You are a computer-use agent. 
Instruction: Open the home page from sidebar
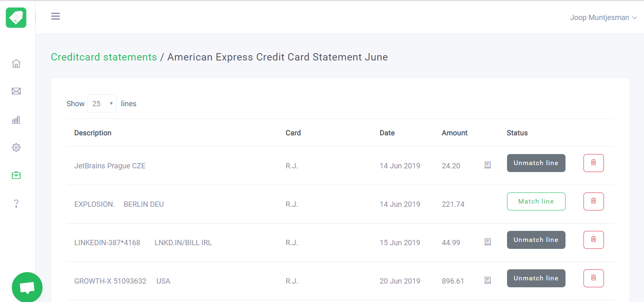coord(16,63)
